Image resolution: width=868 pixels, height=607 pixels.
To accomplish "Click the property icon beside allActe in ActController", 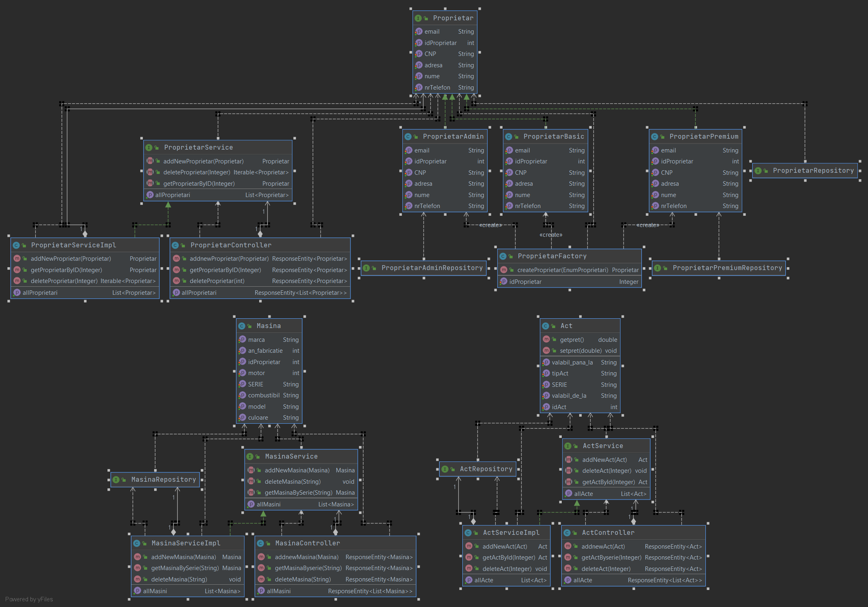I will coord(568,580).
